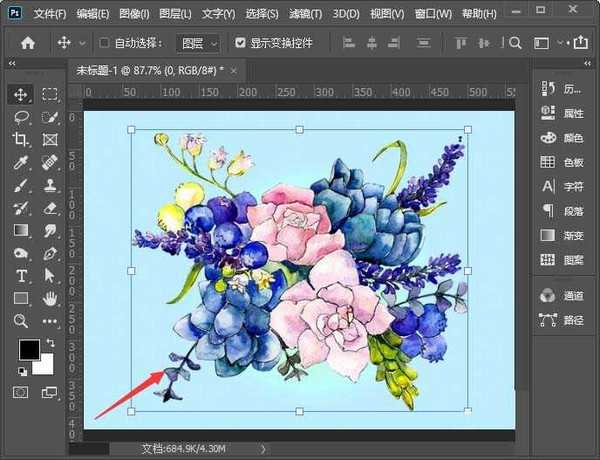
Task: Toggle Quick Mask mode icon
Action: click(20, 393)
